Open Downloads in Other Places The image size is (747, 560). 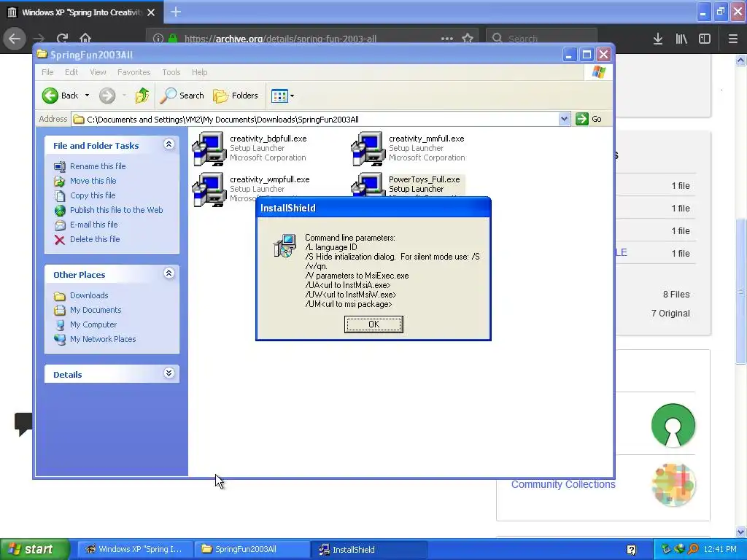coord(89,295)
